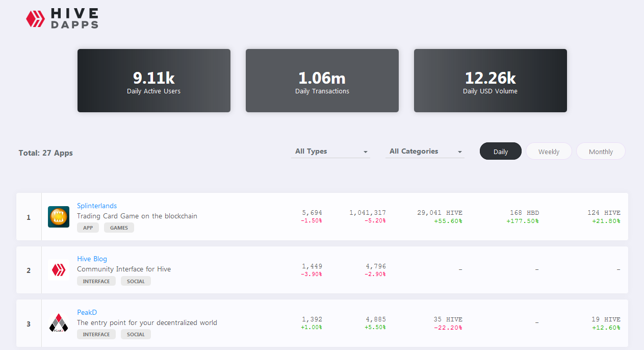Click Splinterlands 168 HBD value
This screenshot has height=350, width=644.
pyautogui.click(x=524, y=213)
